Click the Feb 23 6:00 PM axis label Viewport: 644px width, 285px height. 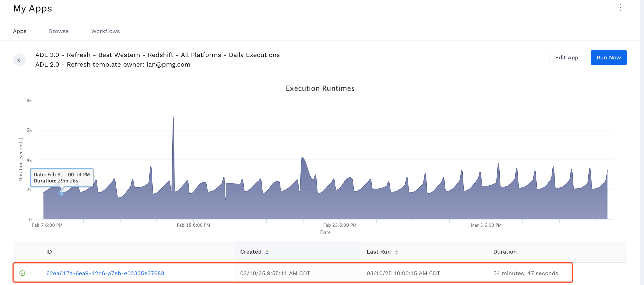[340, 225]
